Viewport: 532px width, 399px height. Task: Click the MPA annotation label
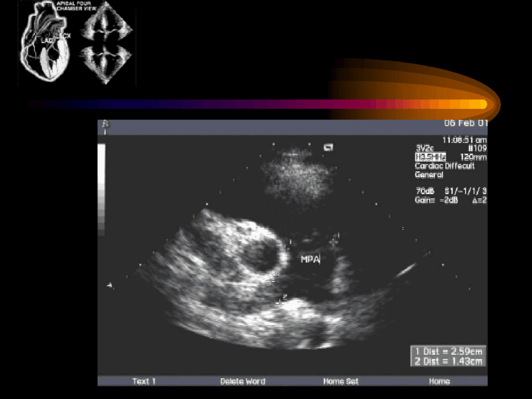(x=310, y=259)
